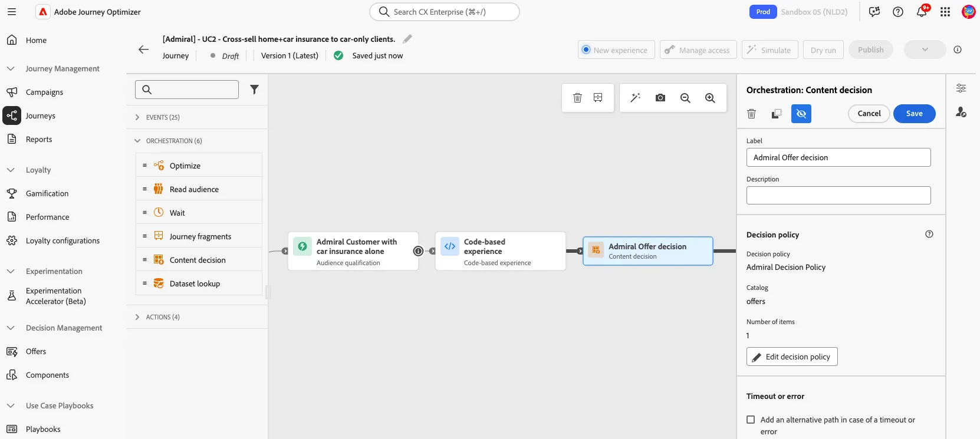
Task: Click the Description input field
Action: point(838,195)
